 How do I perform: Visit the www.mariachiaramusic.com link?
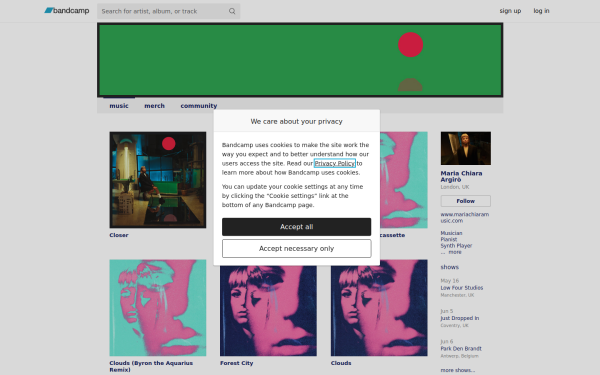point(465,218)
